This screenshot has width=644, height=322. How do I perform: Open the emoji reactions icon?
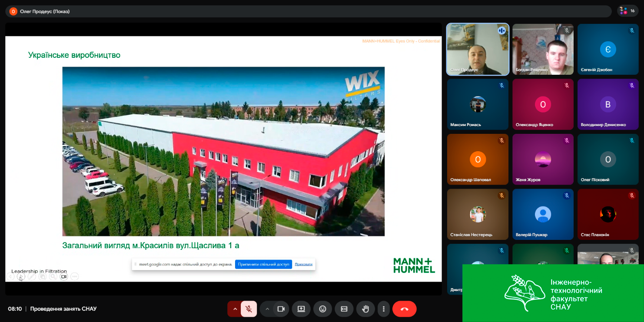(x=322, y=309)
